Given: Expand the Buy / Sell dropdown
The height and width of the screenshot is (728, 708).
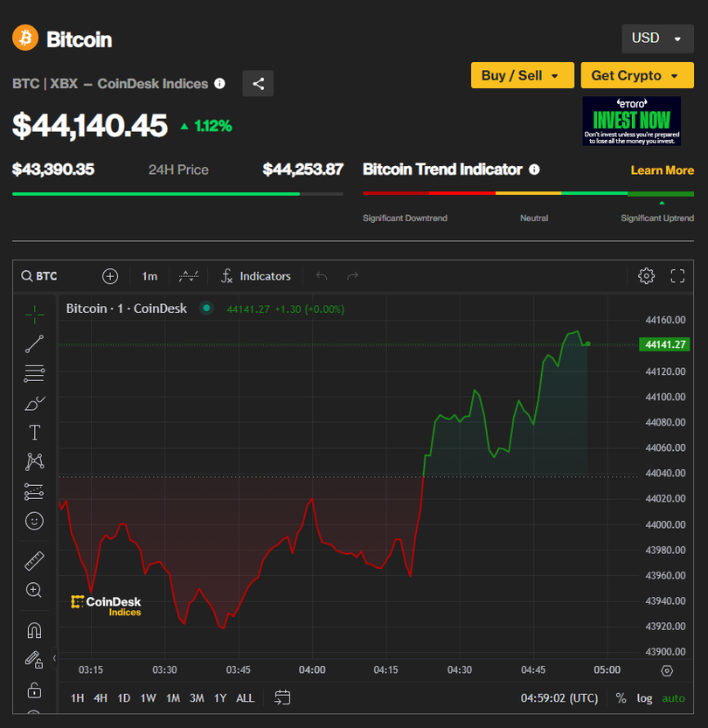Looking at the screenshot, I should coord(522,75).
